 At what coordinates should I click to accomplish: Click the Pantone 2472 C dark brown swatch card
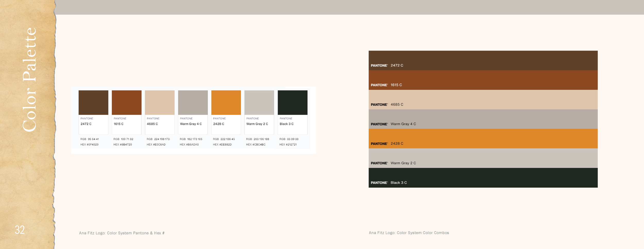[93, 112]
